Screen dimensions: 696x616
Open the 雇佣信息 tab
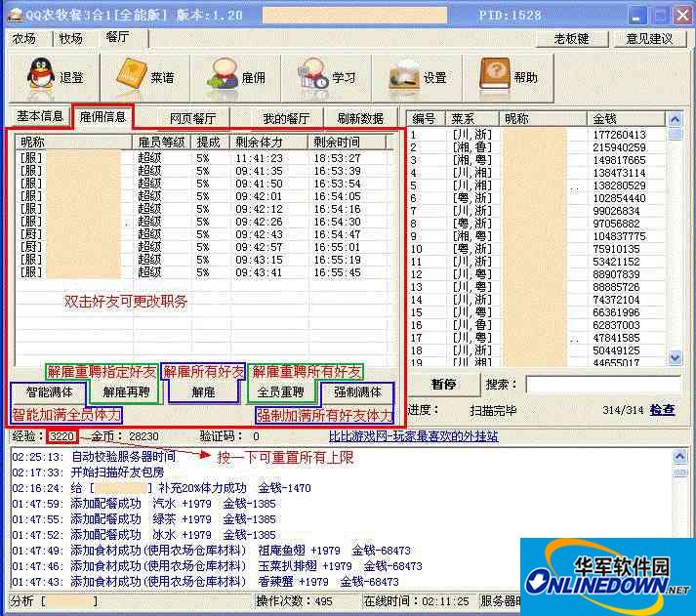point(102,117)
